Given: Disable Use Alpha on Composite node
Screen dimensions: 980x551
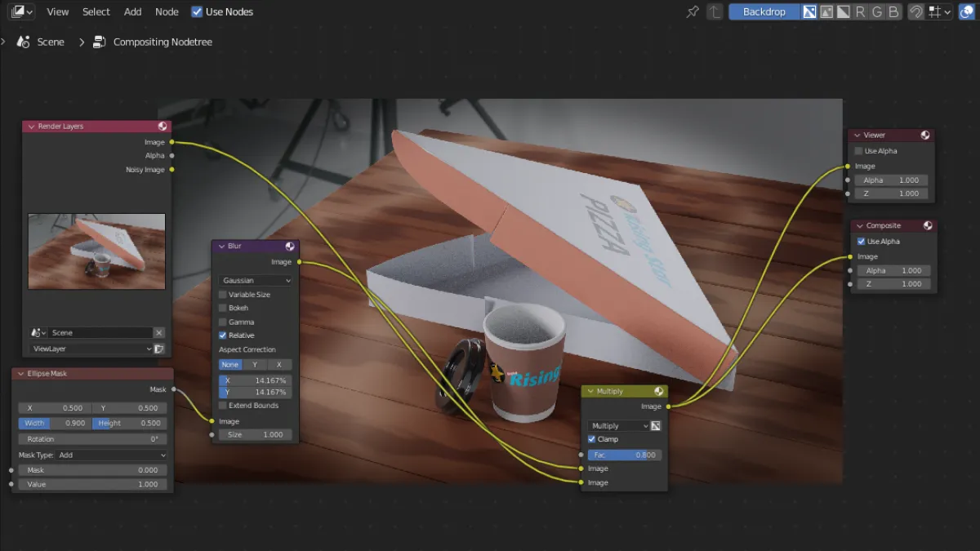Looking at the screenshot, I should click(861, 242).
